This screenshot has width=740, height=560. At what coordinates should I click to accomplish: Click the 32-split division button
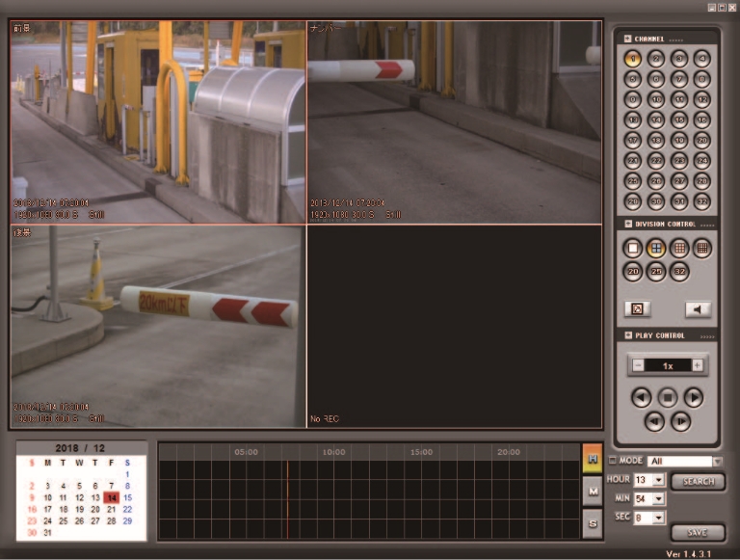(679, 272)
